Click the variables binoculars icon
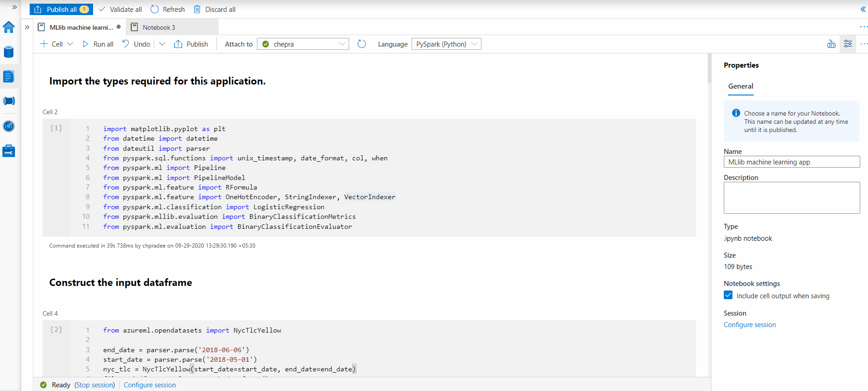 pos(831,44)
